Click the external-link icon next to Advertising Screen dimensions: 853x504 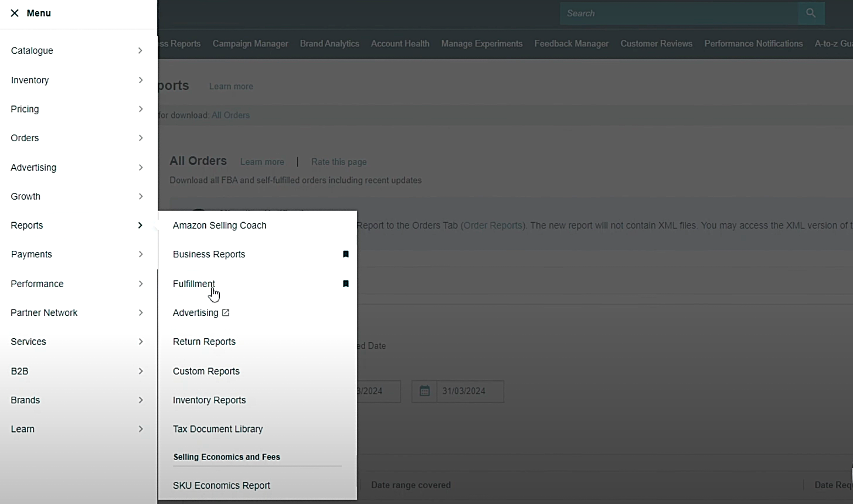tap(226, 312)
